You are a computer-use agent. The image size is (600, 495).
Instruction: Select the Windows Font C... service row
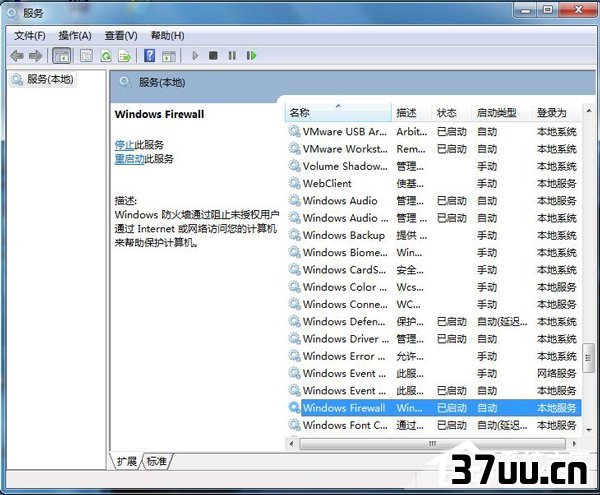433,425
